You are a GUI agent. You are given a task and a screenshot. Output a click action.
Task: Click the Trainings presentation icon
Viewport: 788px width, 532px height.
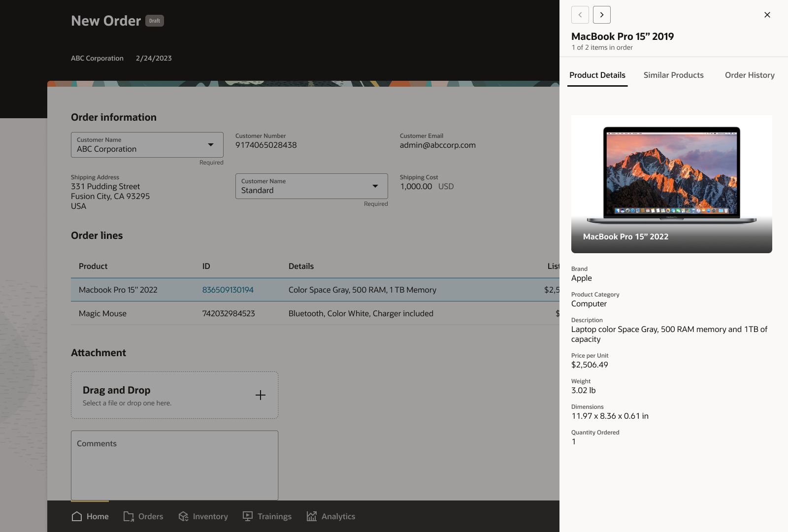point(248,516)
